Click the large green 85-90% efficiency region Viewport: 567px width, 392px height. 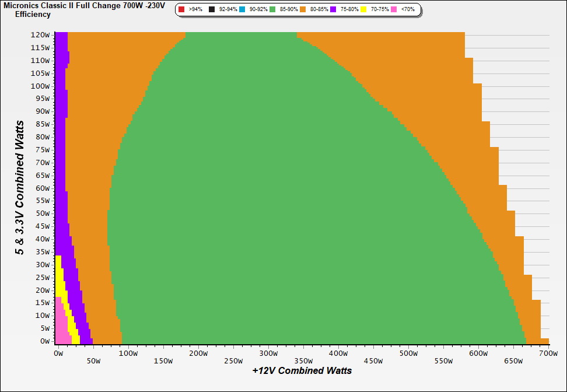262,204
